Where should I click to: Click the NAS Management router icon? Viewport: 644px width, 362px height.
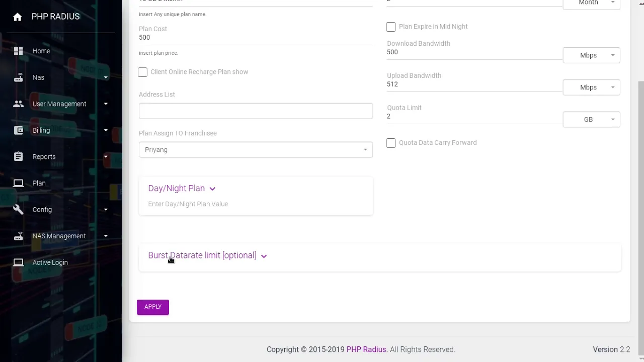19,236
